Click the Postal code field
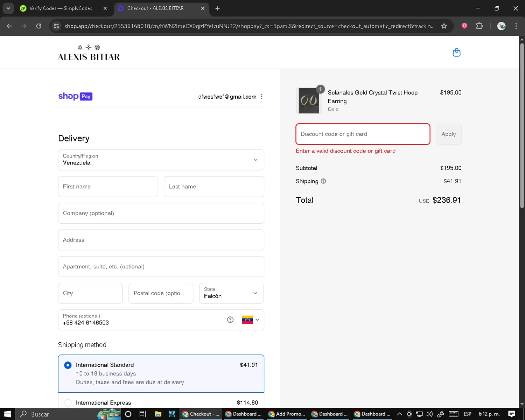Screen dimensions: 525x420 (161, 293)
